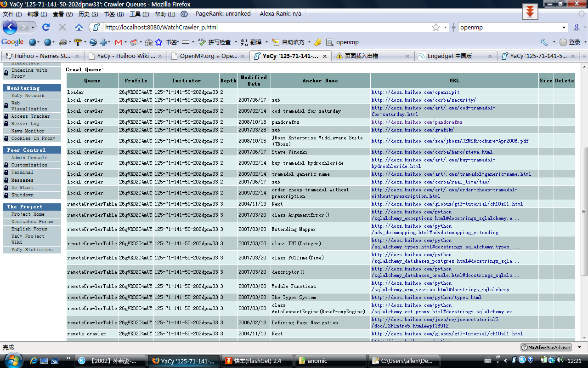Expand the URL bar history dropdown
Image resolution: width=588 pixels, height=368 pixels.
click(x=445, y=28)
